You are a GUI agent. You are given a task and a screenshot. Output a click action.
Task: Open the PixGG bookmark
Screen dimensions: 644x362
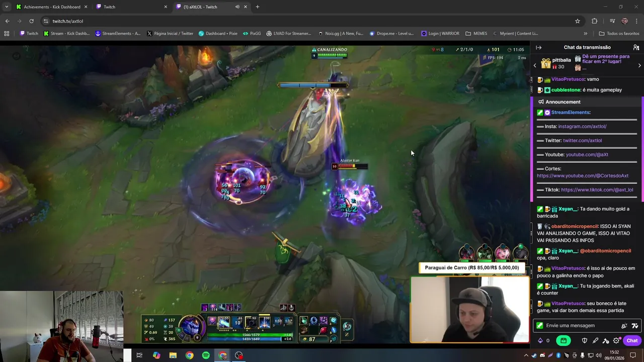(252, 34)
